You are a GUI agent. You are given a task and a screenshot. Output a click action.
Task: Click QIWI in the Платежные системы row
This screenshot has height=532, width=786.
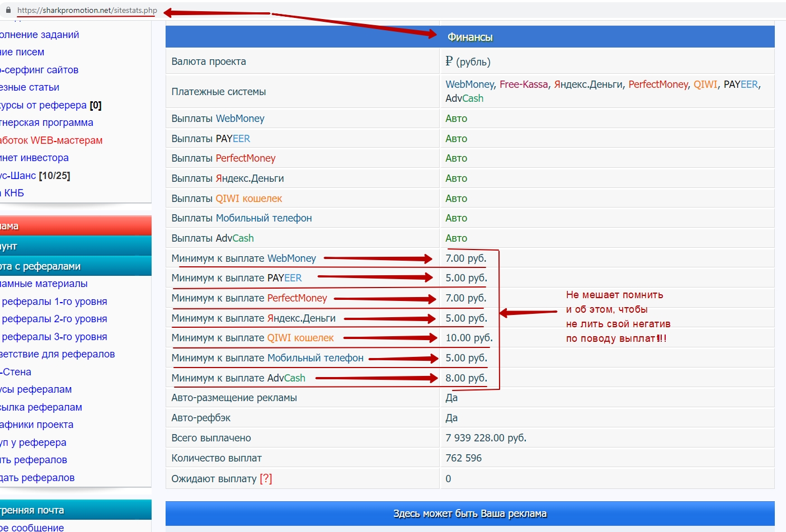(x=705, y=84)
